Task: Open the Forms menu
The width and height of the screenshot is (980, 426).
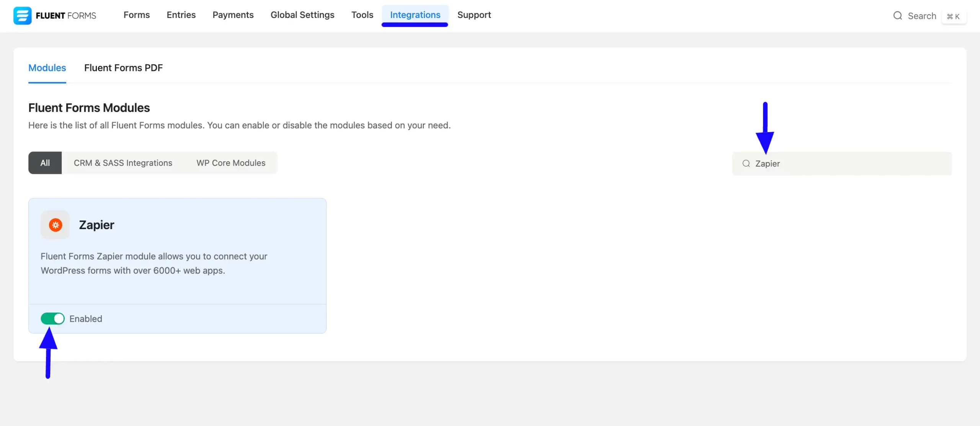Action: pos(137,15)
